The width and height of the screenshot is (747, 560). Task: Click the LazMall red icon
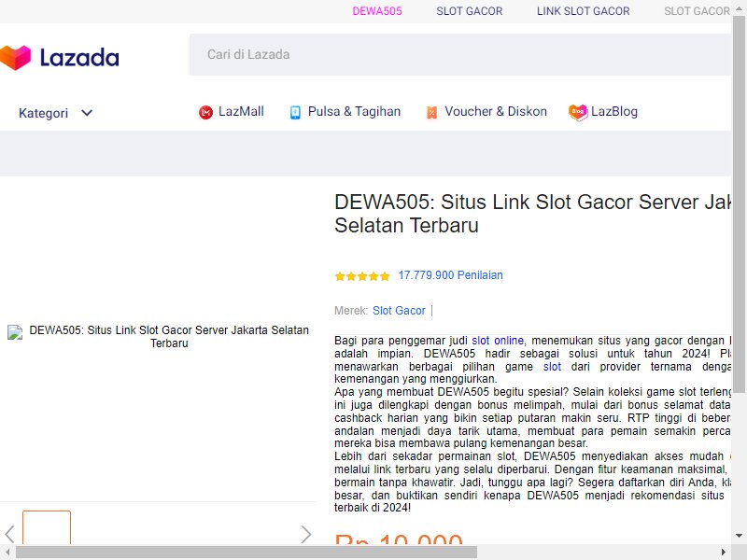(x=205, y=112)
